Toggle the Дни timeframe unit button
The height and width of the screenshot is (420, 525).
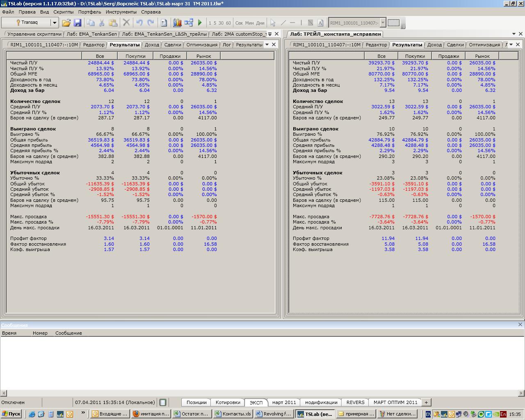[260, 23]
